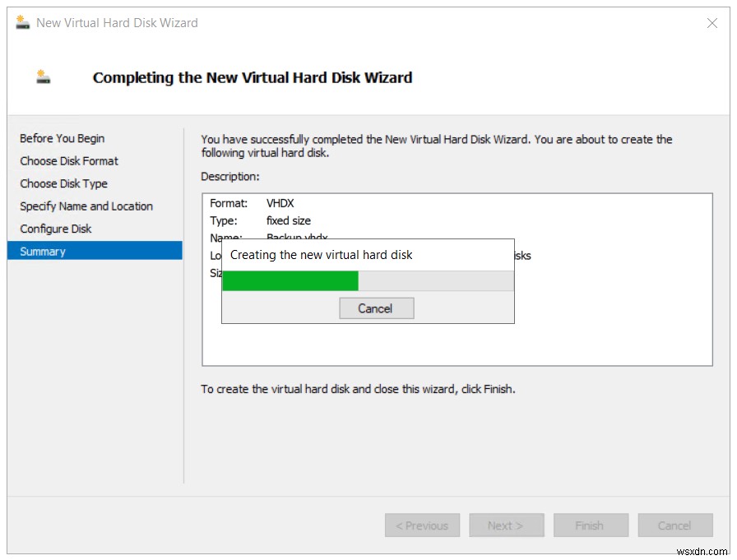Select Choose Disk Format in the sidebar
Screen dimensions: 737x560
point(68,160)
